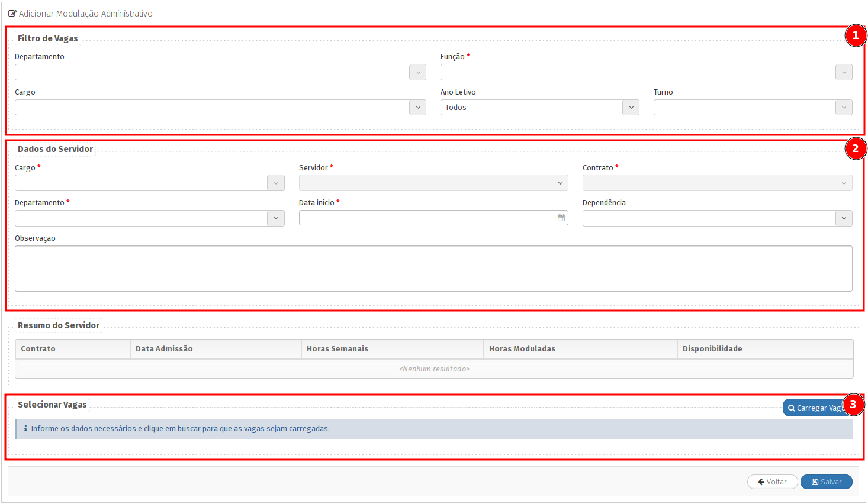
Task: Click the Voltar button
Action: tap(772, 482)
